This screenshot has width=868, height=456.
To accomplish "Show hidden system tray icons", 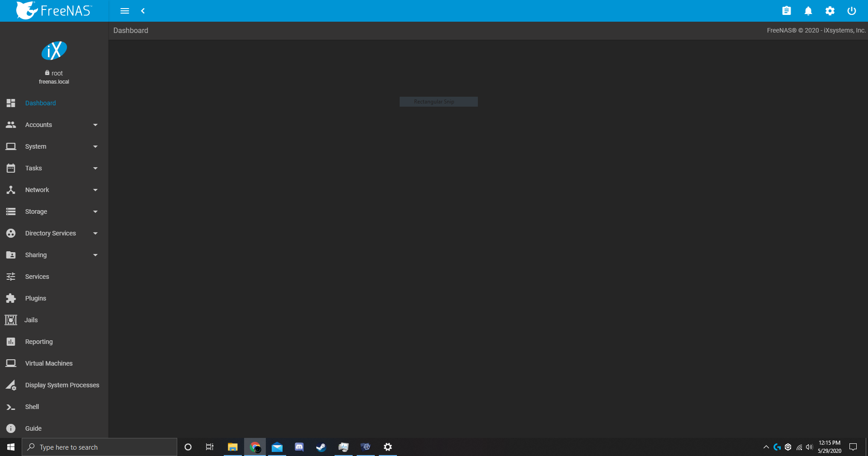I will 766,447.
